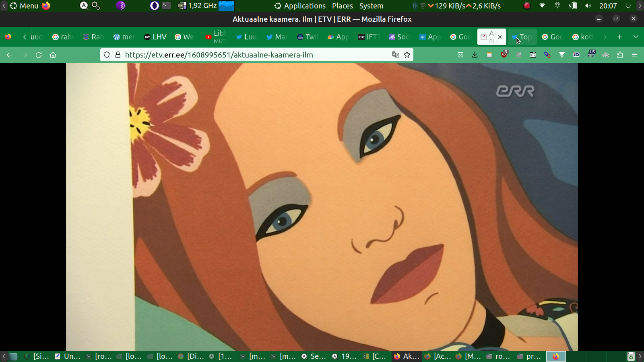Open site security lock info
Screen dimensions: 644x362
pyautogui.click(x=118, y=55)
